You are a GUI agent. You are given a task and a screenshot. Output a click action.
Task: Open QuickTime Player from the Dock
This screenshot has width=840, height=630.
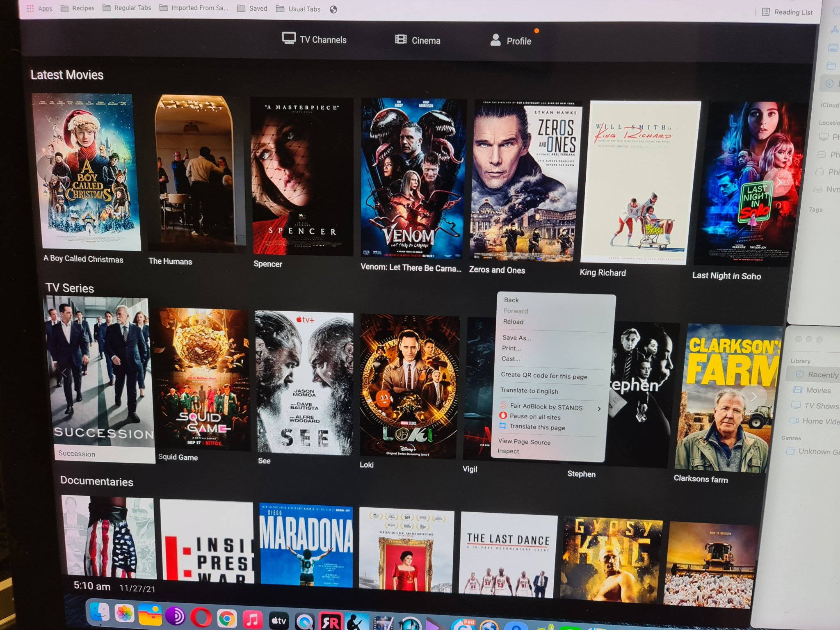(x=305, y=622)
